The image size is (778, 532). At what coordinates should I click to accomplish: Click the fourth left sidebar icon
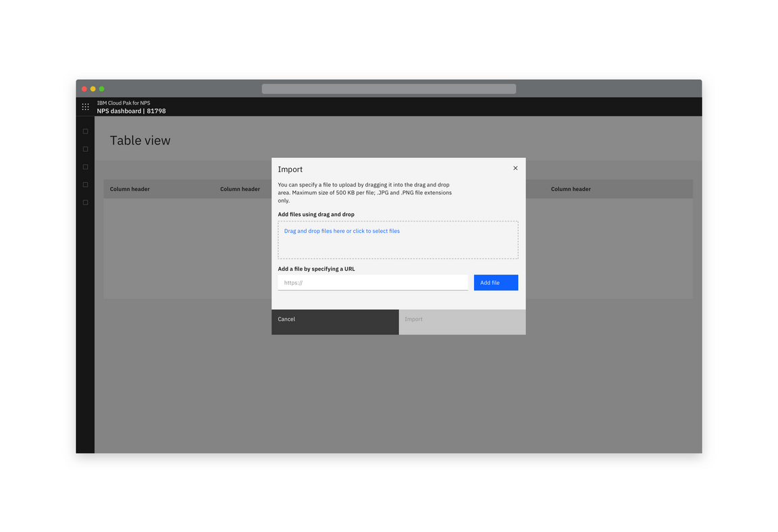(x=85, y=184)
